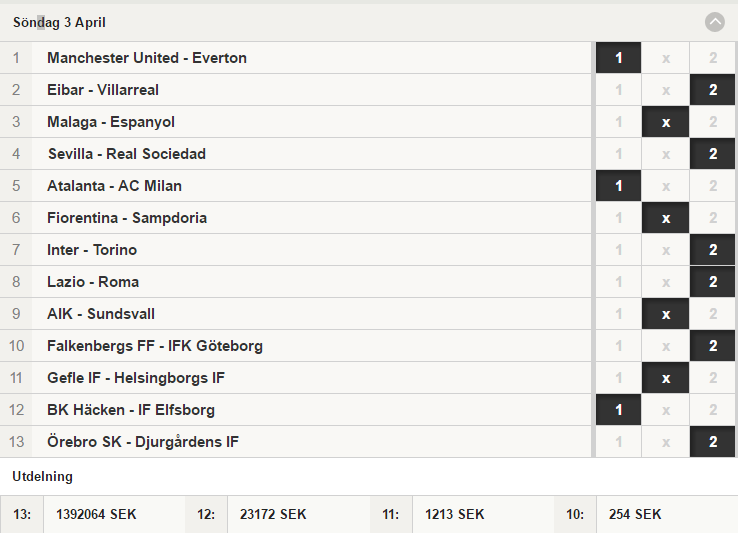Click the 13 correct payout 1392064 SEK

pos(96,514)
